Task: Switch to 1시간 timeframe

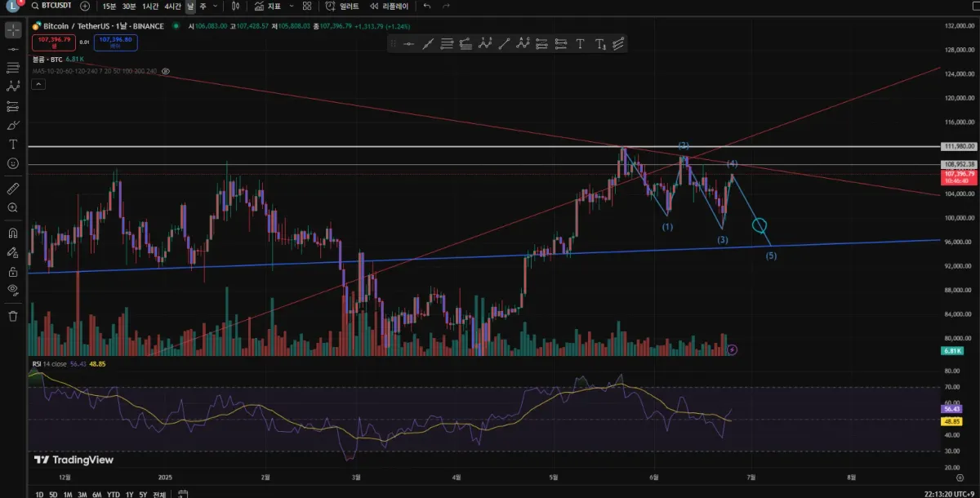Action: [x=150, y=6]
